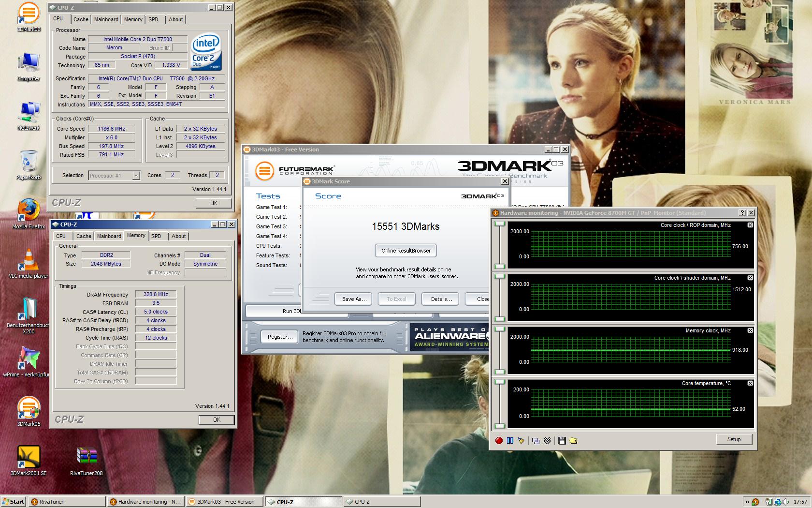This screenshot has width=812, height=508.
Task: Click Details in the 3DMark Score dialog
Action: pos(441,299)
